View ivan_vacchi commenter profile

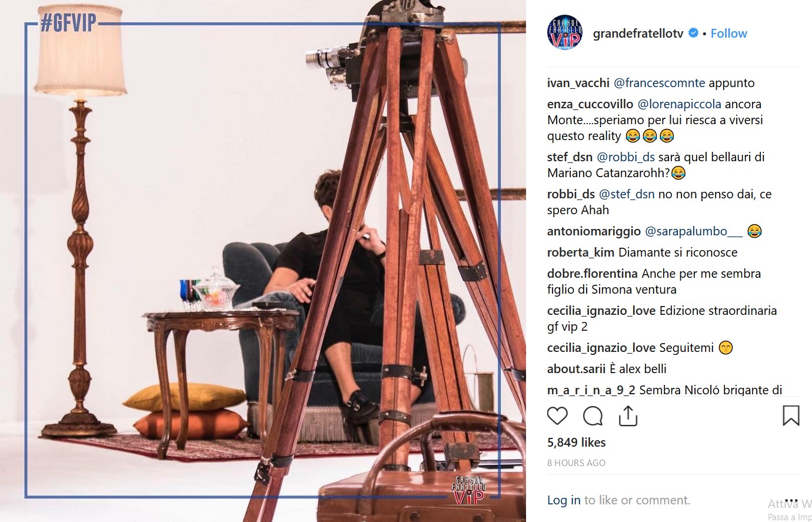tap(578, 83)
